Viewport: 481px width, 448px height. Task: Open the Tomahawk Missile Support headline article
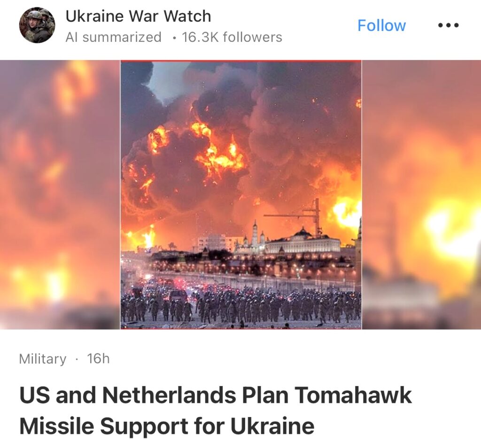(x=215, y=410)
